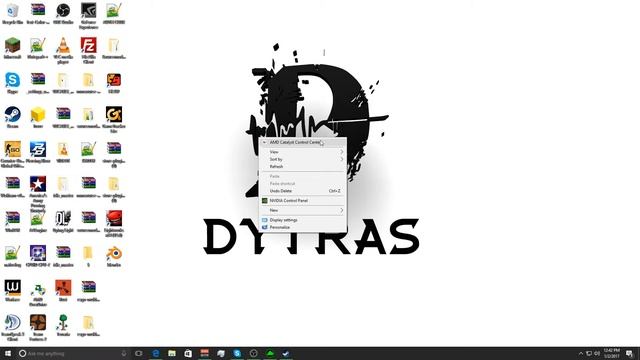Click the taskbar clock and date
Screen dimensions: 640x360
pos(611,353)
